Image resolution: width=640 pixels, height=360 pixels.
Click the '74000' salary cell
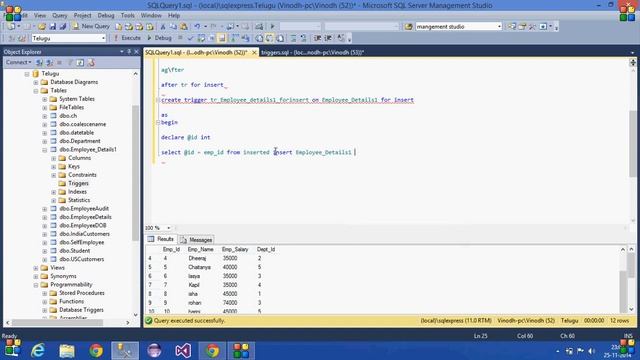pyautogui.click(x=230, y=303)
